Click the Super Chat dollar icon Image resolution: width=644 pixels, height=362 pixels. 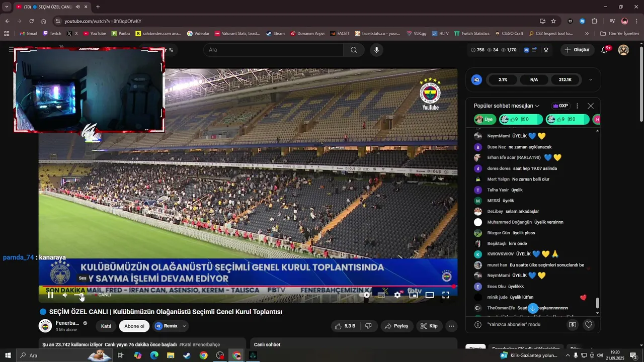tap(573, 325)
